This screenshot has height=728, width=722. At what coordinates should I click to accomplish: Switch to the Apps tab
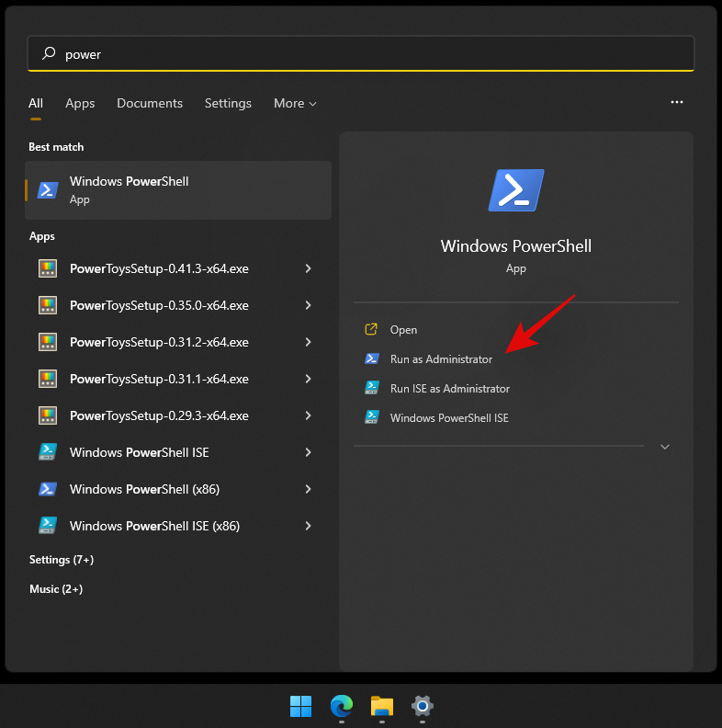point(80,103)
